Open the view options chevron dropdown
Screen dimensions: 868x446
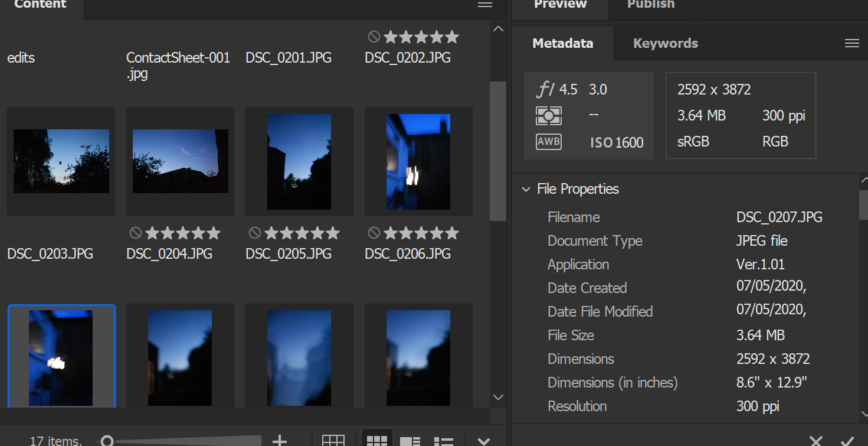pos(483,441)
